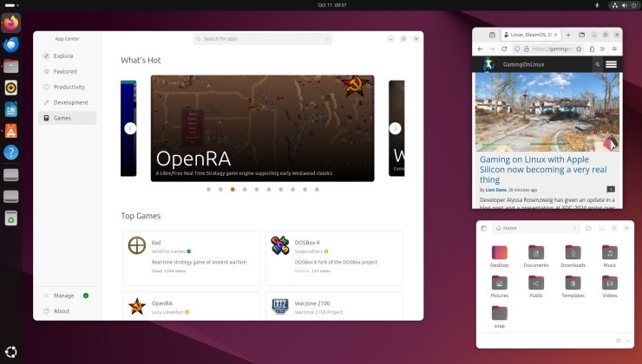
Task: Open the Rhythmbox icon in the dock
Action: click(x=11, y=88)
